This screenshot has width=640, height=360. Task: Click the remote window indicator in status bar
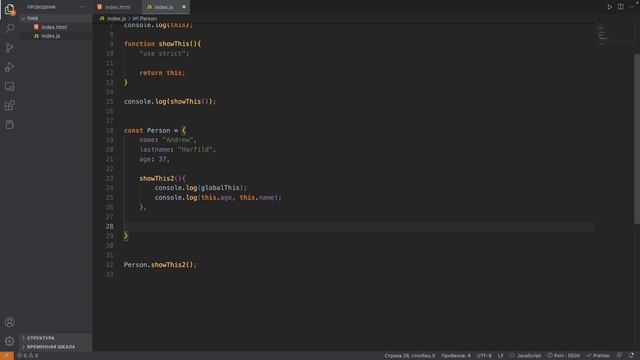click(7, 356)
